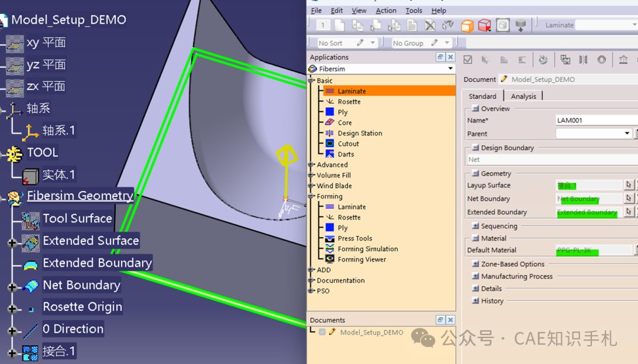Viewport: 638px width, 364px height.
Task: Select the Rosette item under Basic
Action: pyautogui.click(x=349, y=101)
